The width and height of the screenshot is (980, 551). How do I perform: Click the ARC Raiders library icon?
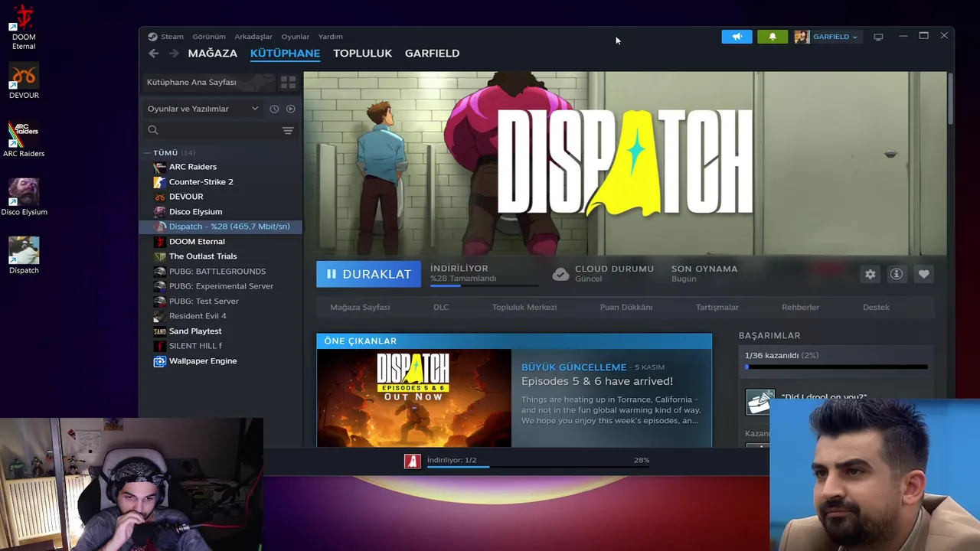(159, 167)
